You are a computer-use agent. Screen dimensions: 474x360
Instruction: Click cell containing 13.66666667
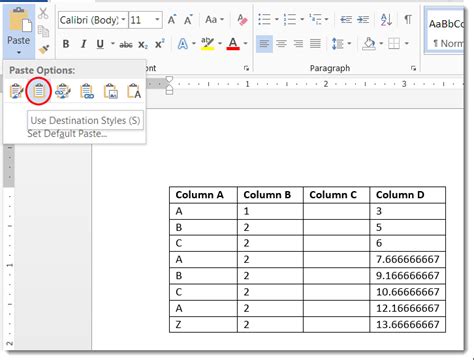click(x=408, y=324)
